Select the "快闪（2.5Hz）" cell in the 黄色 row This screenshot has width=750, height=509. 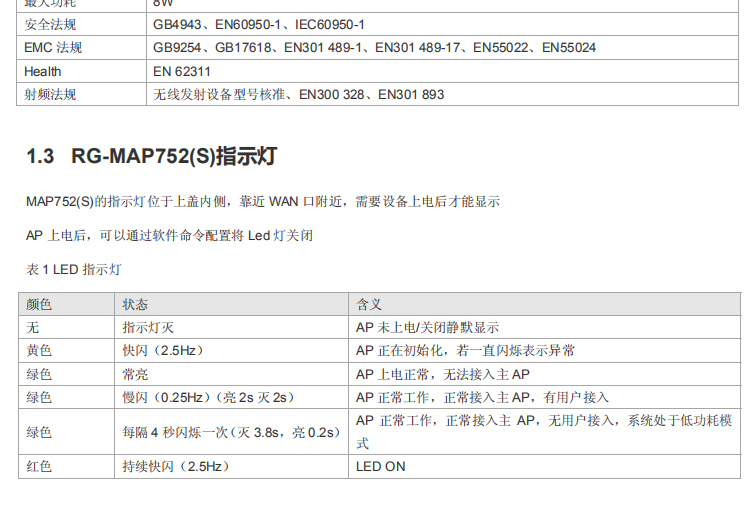click(232, 351)
